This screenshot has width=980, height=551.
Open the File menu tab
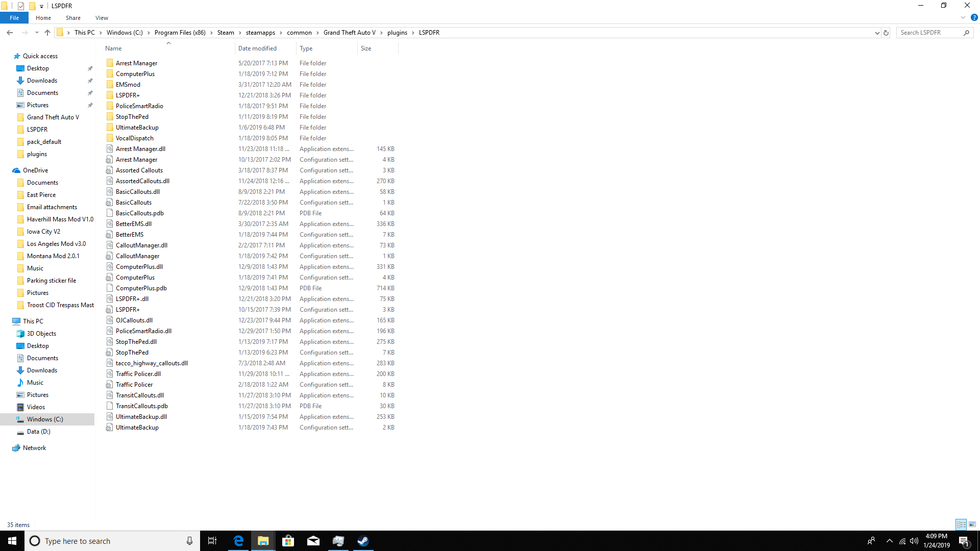point(14,18)
